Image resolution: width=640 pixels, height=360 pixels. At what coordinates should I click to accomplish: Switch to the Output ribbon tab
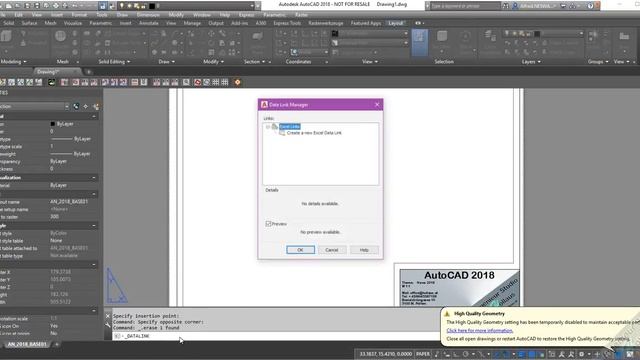[x=216, y=23]
